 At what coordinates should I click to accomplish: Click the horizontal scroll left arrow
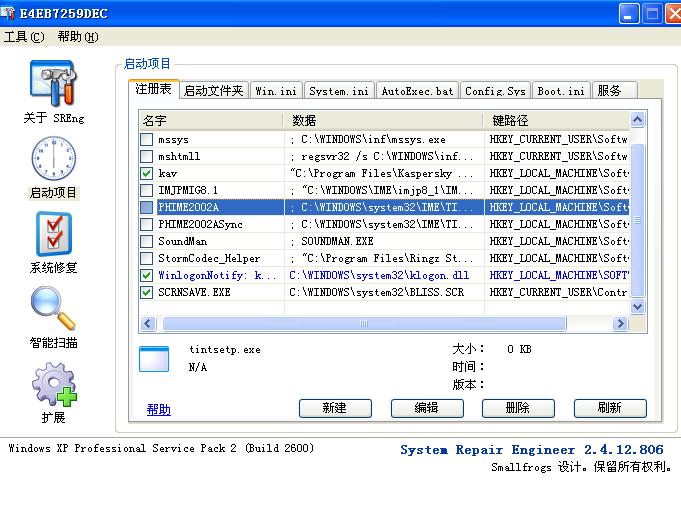point(148,324)
